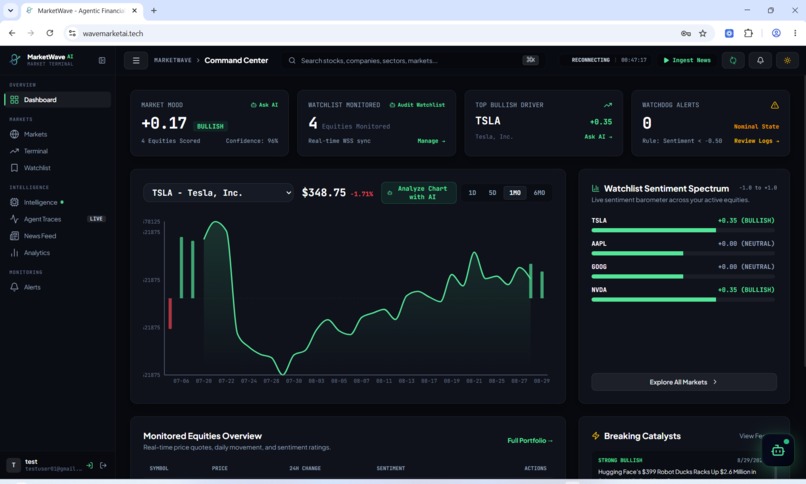Click the search magnifier icon

292,60
